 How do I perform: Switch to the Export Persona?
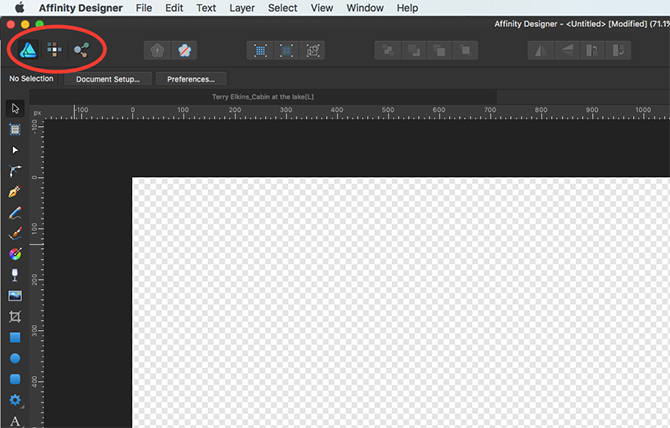coord(80,48)
